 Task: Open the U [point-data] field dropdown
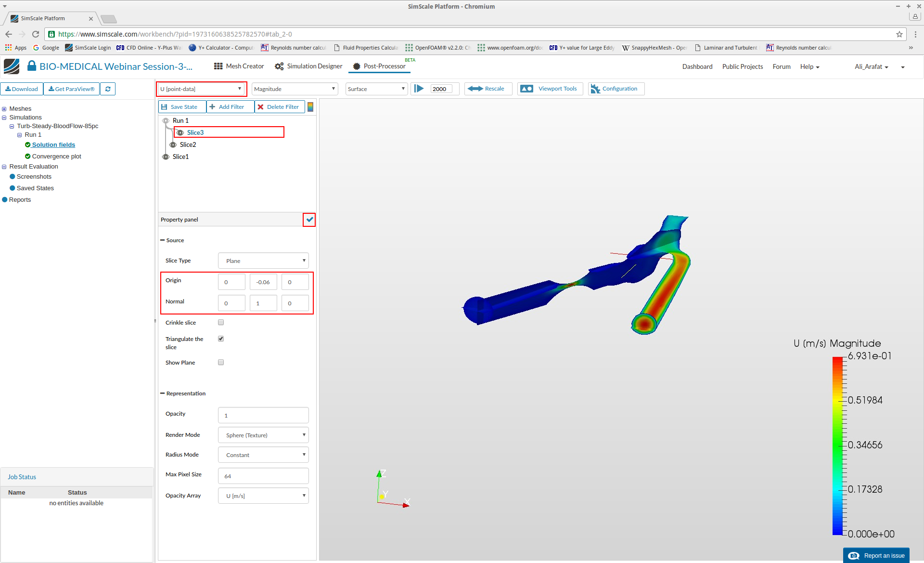point(201,89)
